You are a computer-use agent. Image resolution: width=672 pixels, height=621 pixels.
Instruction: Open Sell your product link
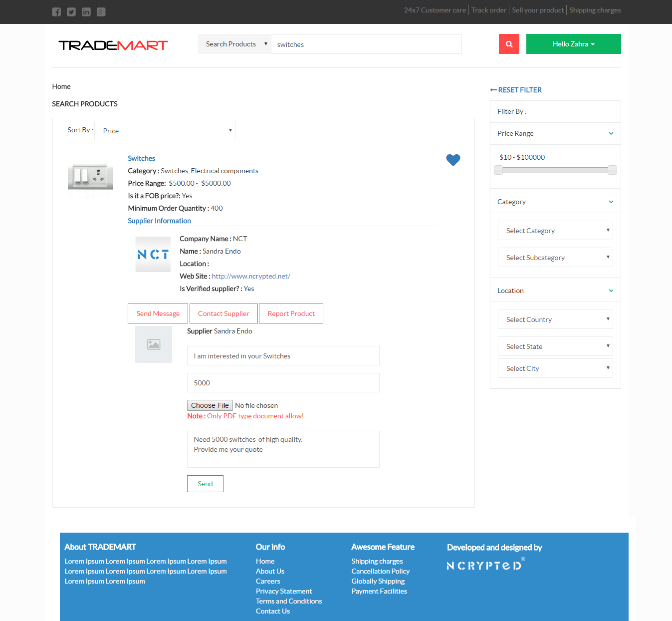tap(538, 10)
